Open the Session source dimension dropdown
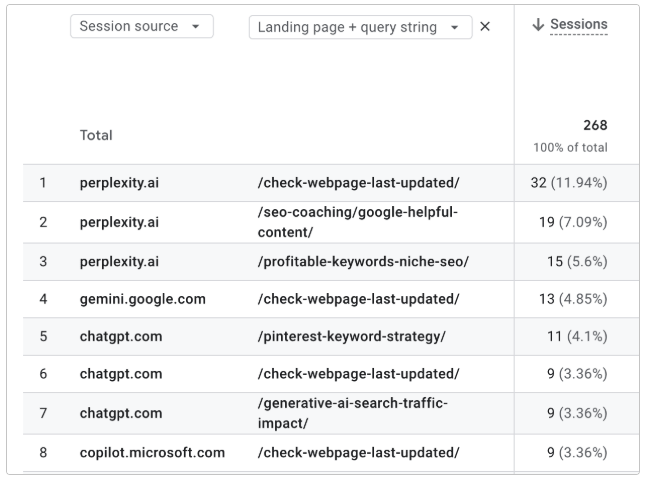The image size is (645, 478). pos(142,26)
